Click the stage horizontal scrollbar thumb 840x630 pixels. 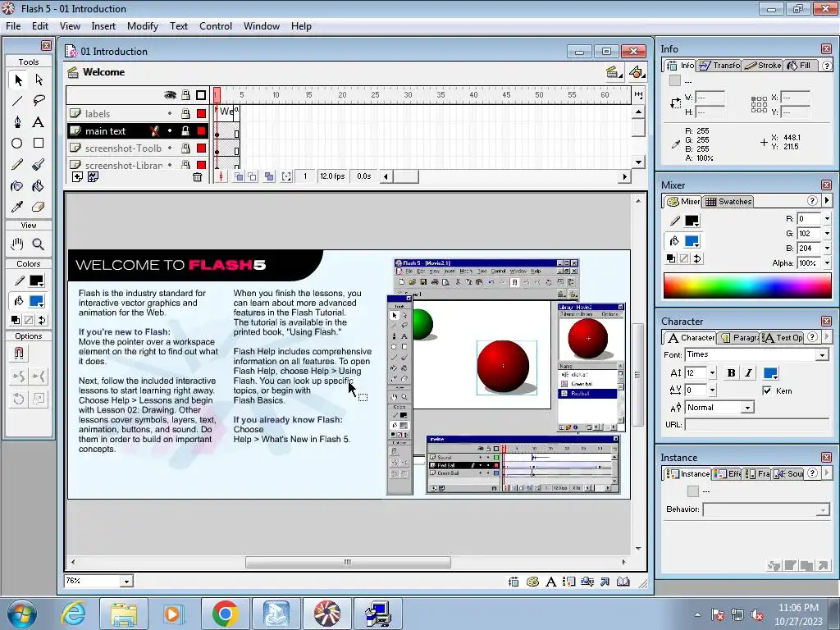coord(348,562)
